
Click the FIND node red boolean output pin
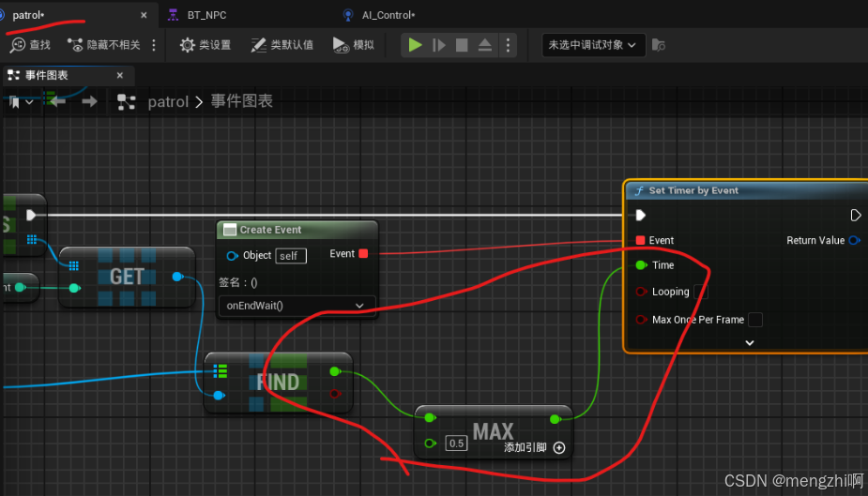pos(334,394)
